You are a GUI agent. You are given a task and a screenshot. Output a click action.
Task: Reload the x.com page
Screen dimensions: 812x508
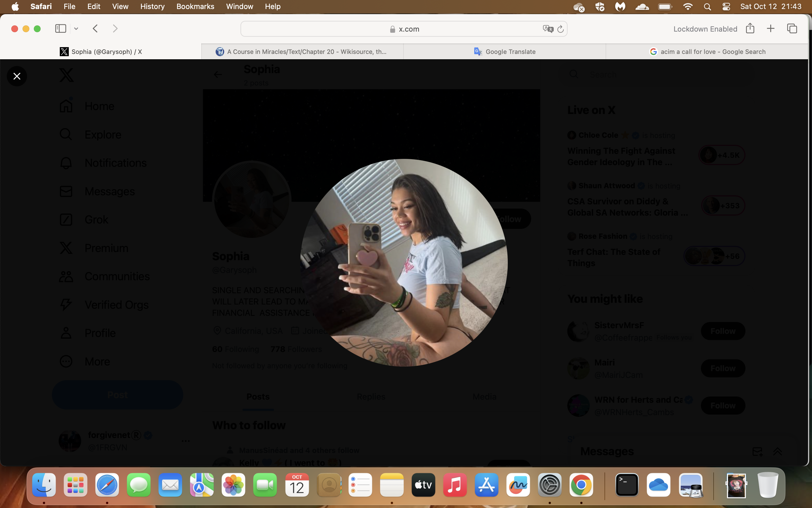pyautogui.click(x=560, y=29)
